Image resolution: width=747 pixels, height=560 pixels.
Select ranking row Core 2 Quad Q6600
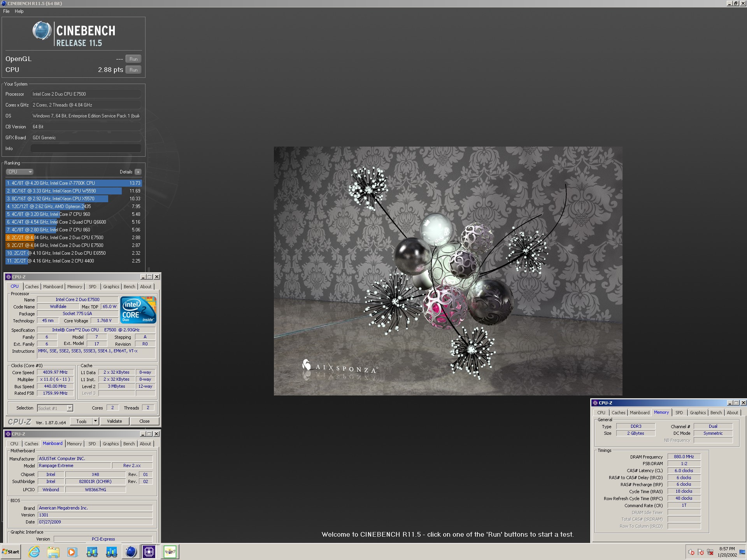[x=74, y=222]
